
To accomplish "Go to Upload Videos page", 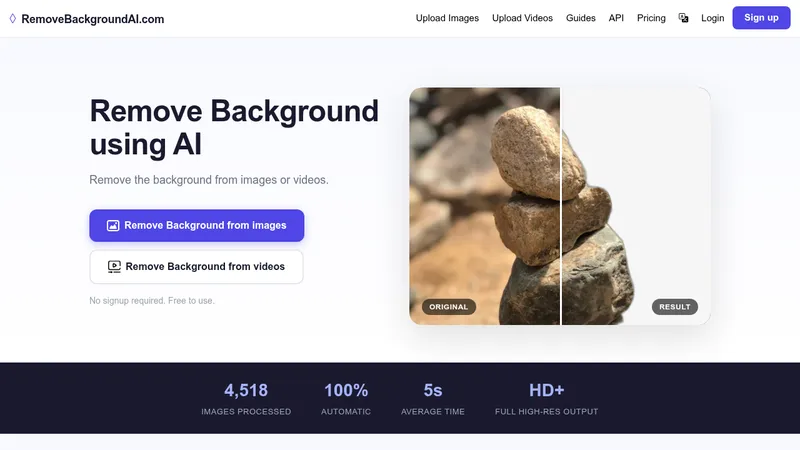I will 522,18.
